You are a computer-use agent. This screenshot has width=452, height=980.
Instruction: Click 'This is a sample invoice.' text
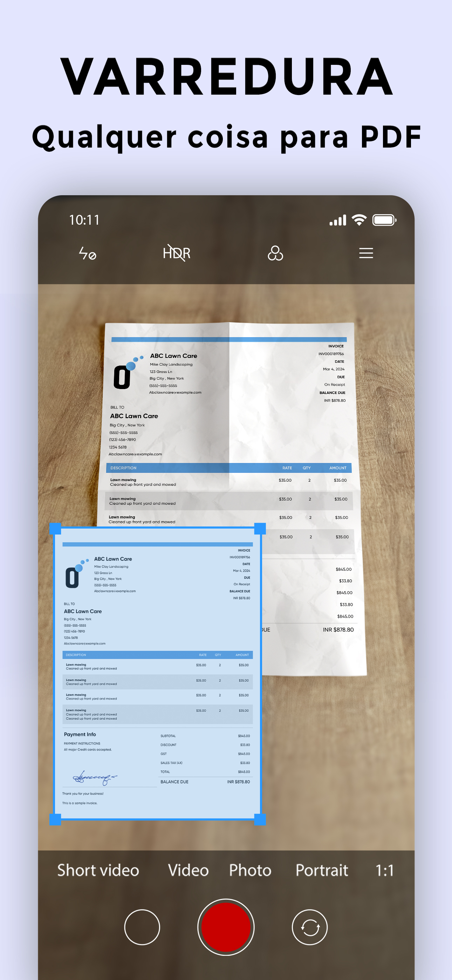point(80,803)
